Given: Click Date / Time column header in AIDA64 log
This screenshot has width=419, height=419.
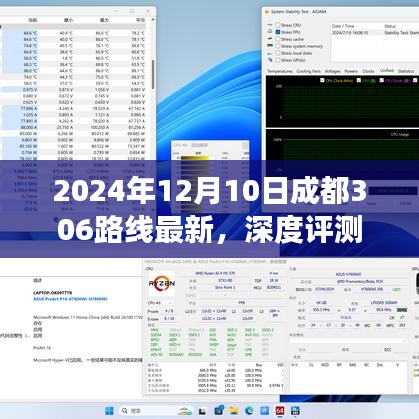Looking at the screenshot, I should (343, 26).
